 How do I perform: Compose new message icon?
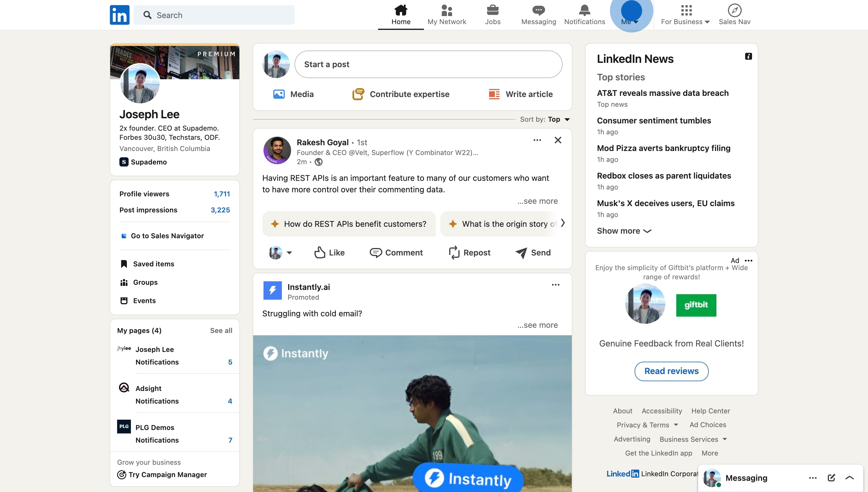tap(831, 478)
